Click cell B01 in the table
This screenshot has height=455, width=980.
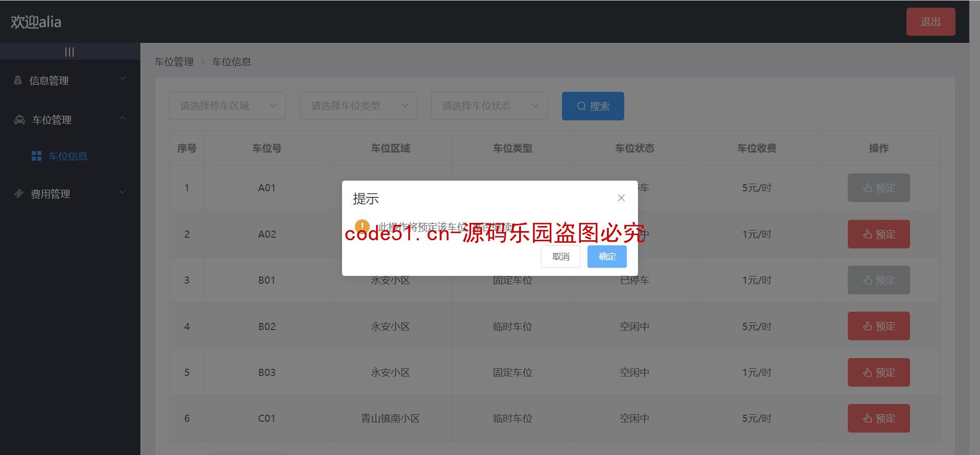click(267, 280)
